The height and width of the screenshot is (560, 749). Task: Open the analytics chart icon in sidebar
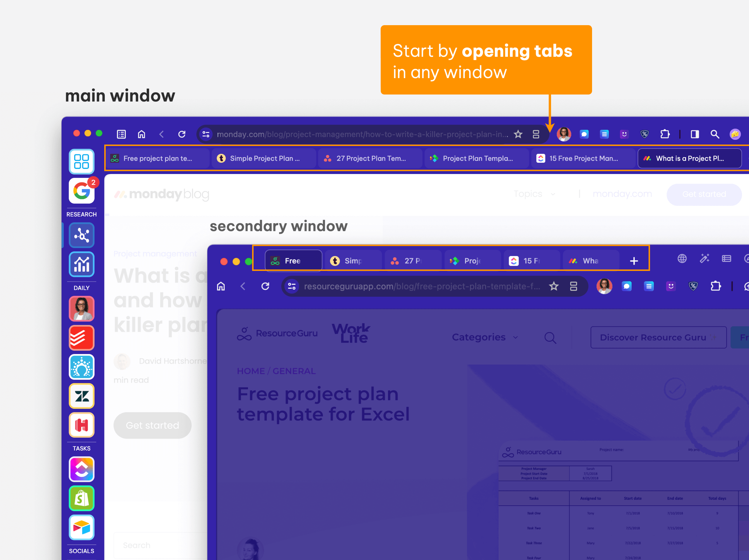point(82,264)
